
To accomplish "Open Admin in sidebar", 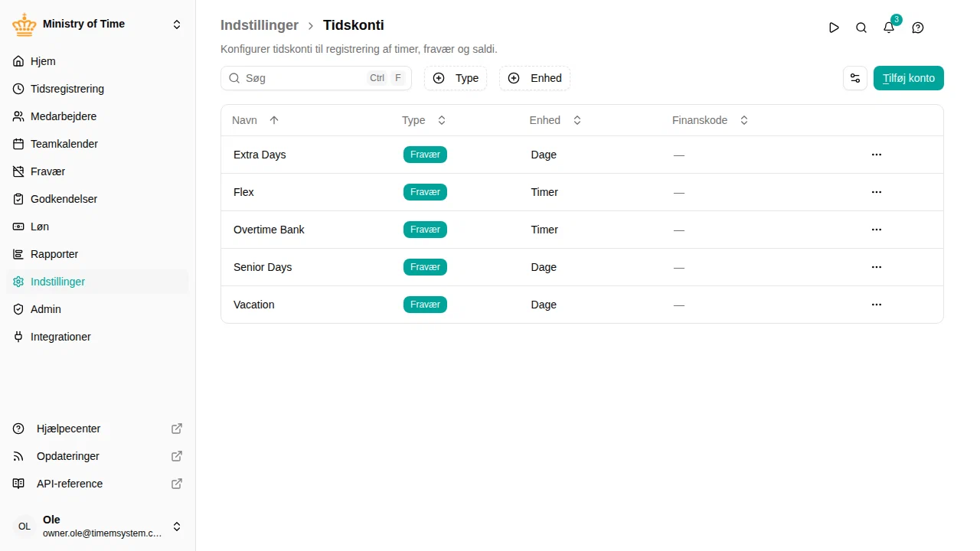I will (97, 309).
